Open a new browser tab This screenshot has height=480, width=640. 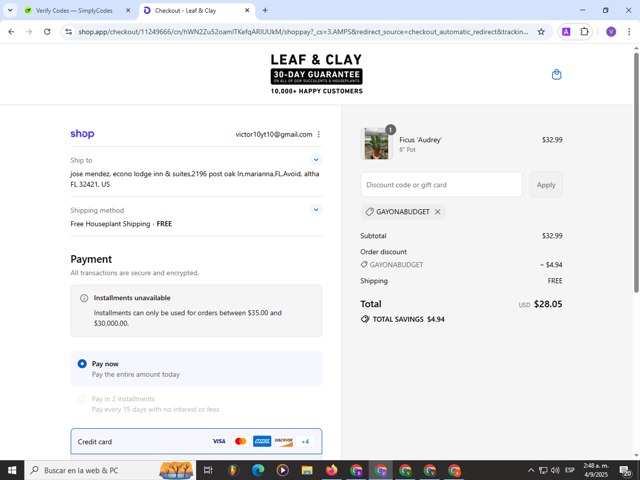coord(265,11)
